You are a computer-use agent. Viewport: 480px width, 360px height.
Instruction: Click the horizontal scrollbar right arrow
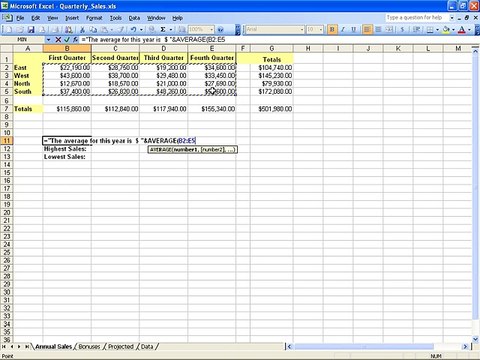point(465,347)
